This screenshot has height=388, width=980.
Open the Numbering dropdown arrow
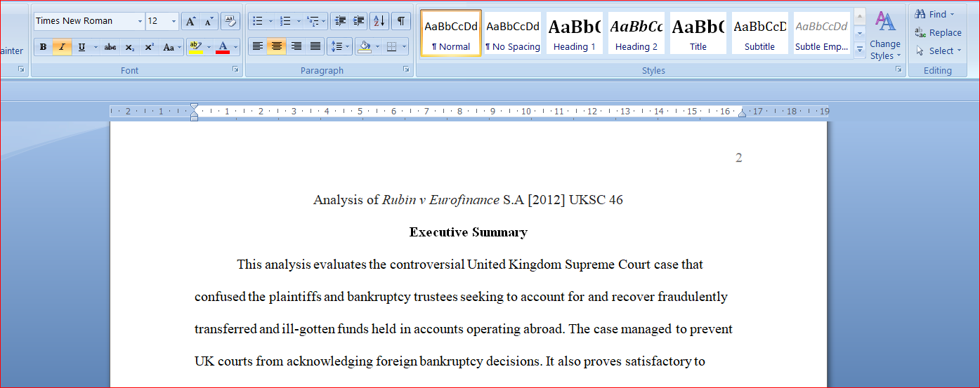pos(299,21)
